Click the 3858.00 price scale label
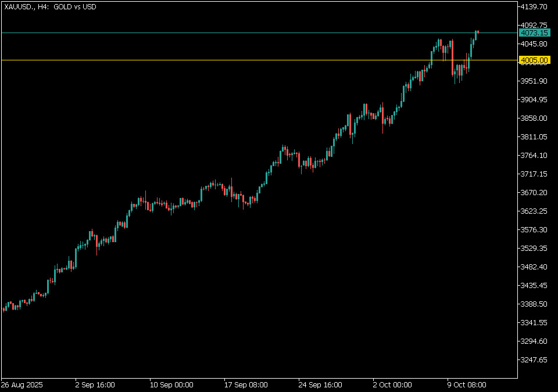The height and width of the screenshot is (392, 558). point(535,118)
